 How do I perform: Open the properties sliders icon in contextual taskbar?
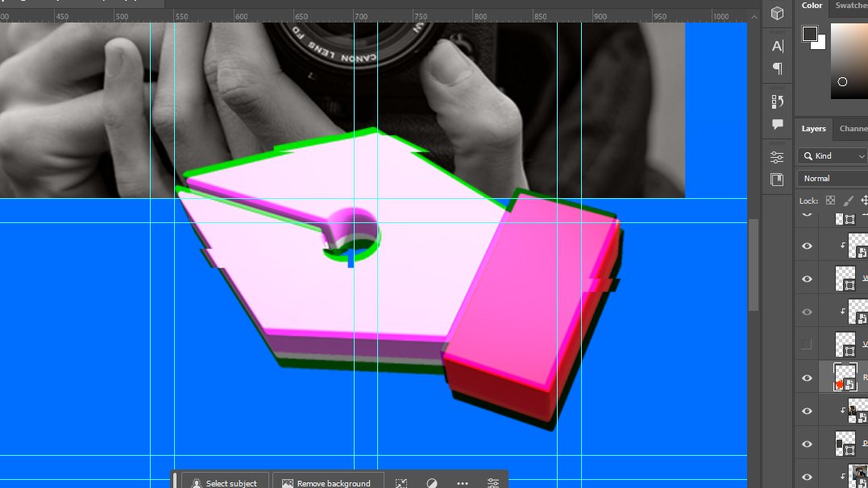point(492,483)
